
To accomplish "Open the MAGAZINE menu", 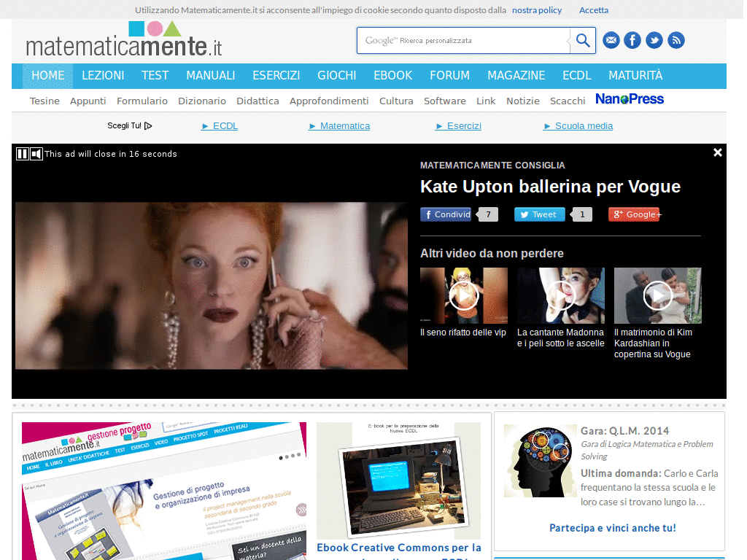I will pos(516,76).
